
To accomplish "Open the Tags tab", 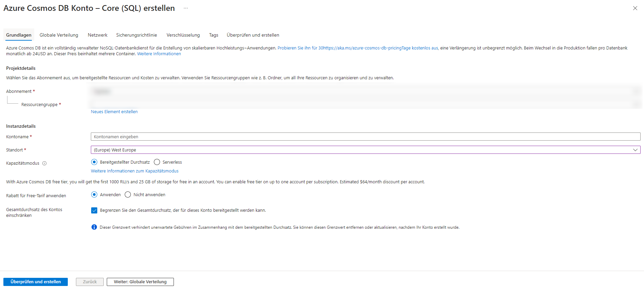I will click(x=214, y=35).
